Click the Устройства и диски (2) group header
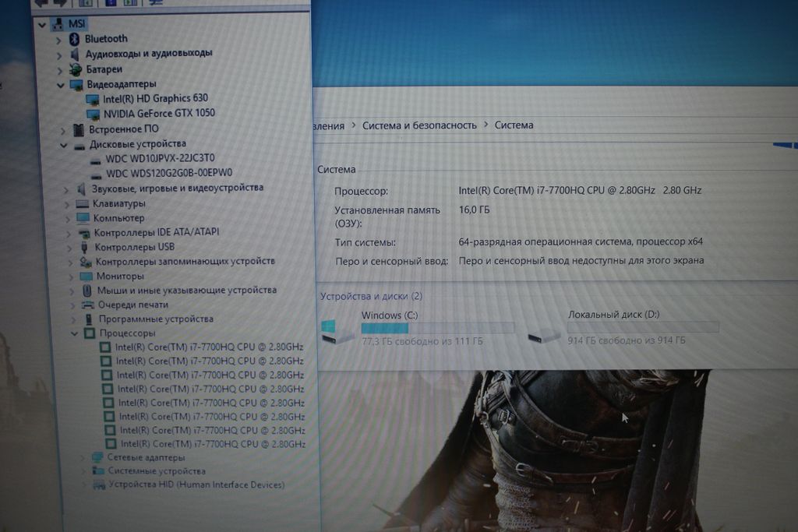 click(371, 296)
